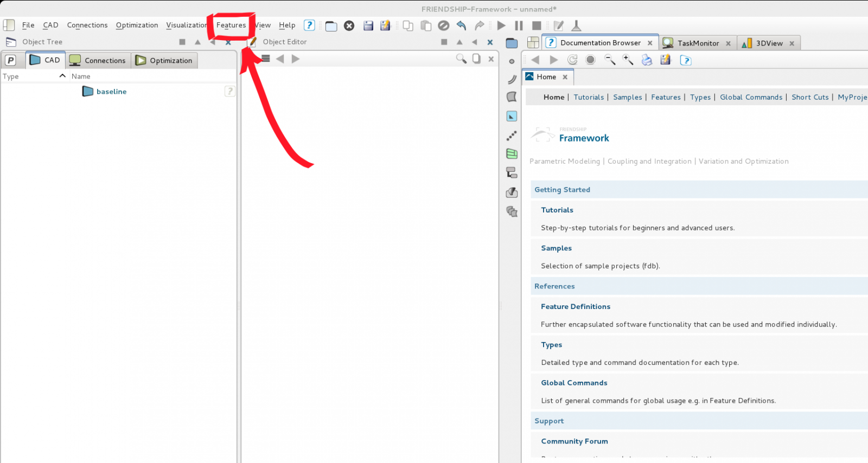Print the documentation page
This screenshot has width=868, height=463.
coord(647,60)
